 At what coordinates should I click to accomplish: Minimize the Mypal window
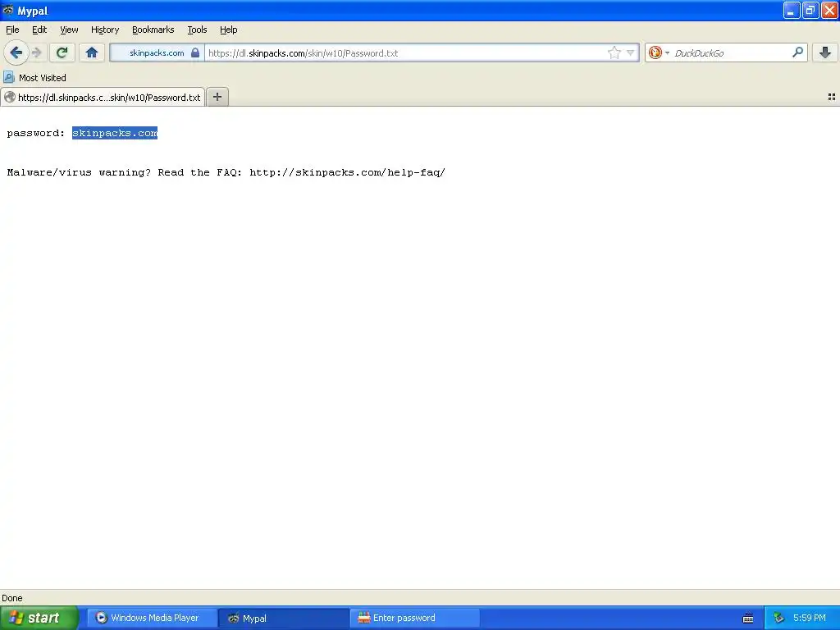click(792, 10)
